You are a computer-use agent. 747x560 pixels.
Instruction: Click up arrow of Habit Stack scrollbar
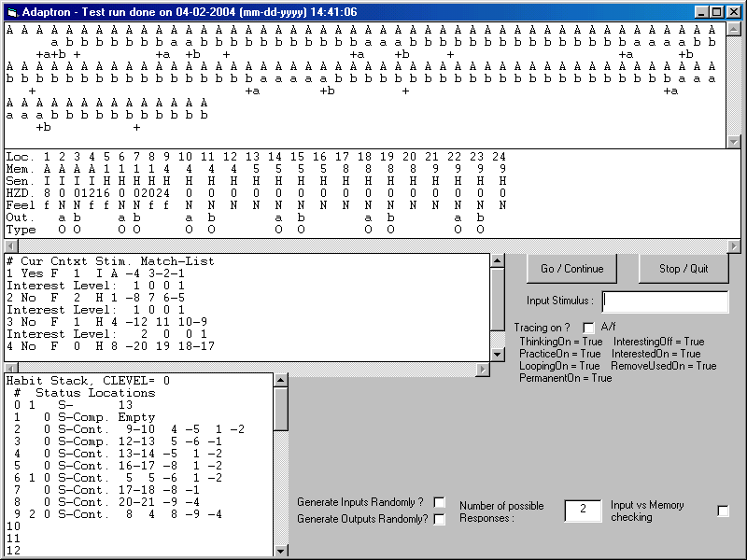[281, 380]
